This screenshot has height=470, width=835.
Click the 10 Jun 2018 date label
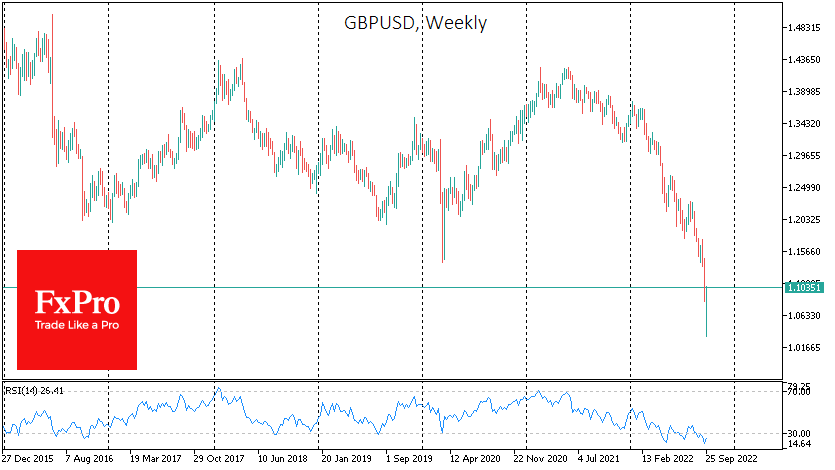coord(283,458)
